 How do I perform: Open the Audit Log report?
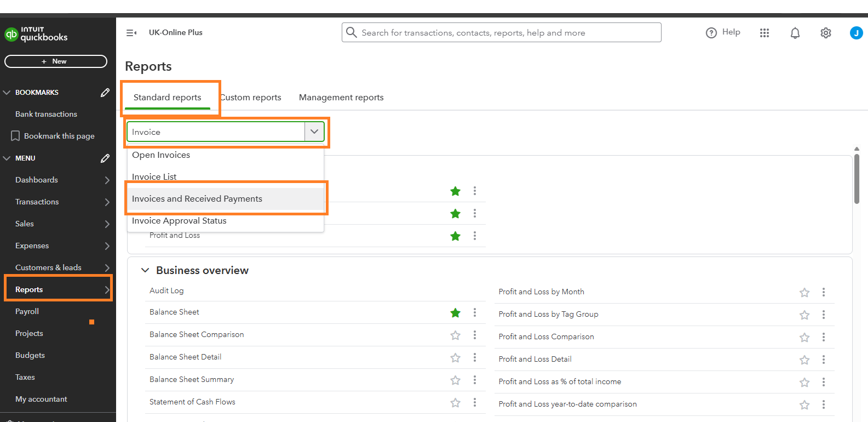click(166, 290)
